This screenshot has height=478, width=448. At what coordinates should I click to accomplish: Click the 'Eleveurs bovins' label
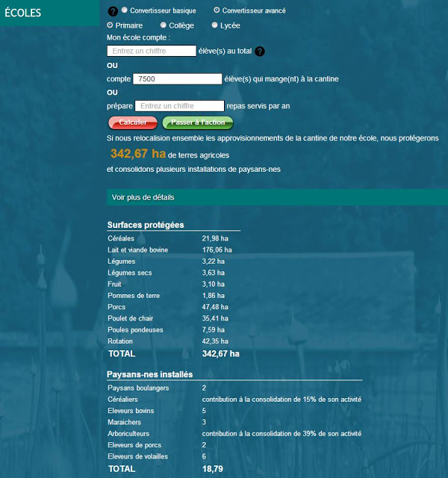click(x=131, y=411)
